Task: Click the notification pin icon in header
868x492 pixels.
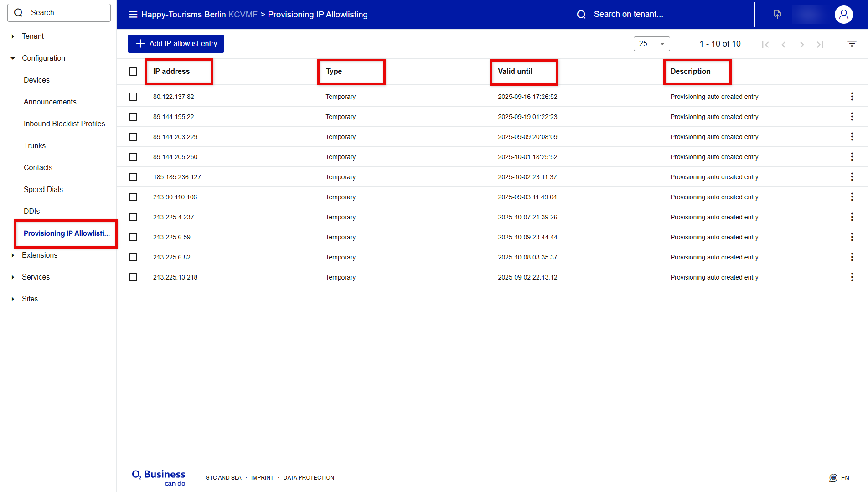Action: point(777,15)
